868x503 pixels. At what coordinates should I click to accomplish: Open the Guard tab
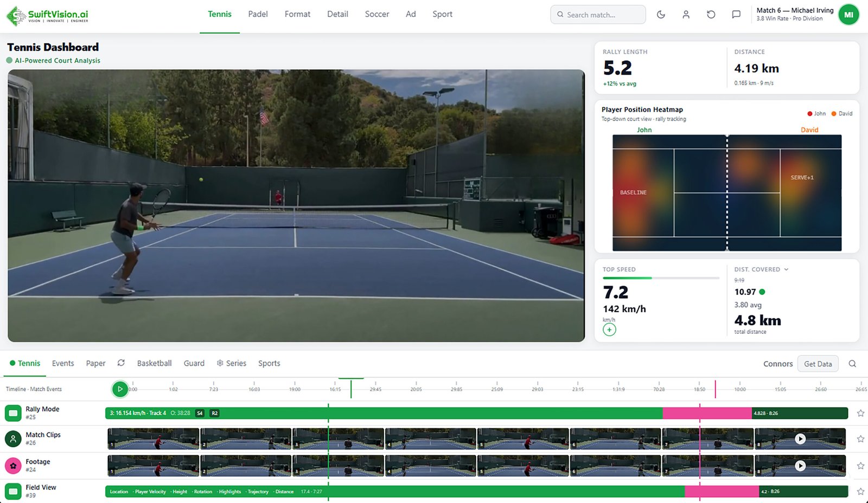pyautogui.click(x=194, y=363)
